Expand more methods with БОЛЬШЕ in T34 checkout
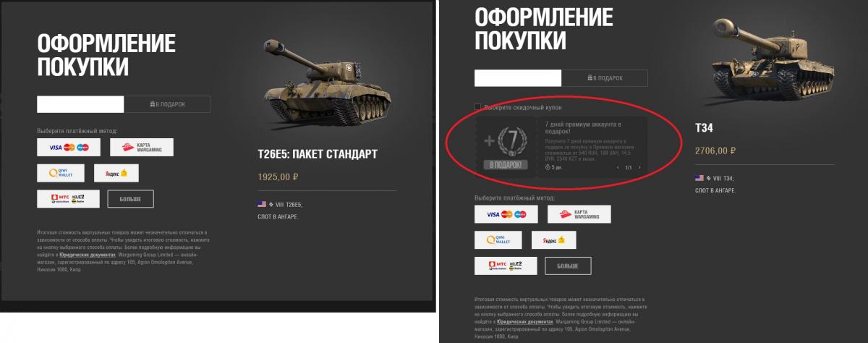The width and height of the screenshot is (868, 343). coord(568,266)
